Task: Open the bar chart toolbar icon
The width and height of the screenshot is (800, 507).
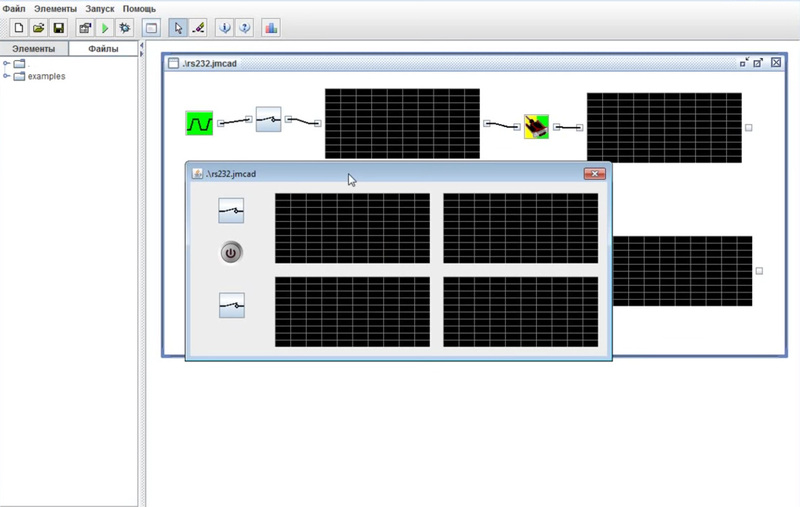Action: [x=271, y=28]
